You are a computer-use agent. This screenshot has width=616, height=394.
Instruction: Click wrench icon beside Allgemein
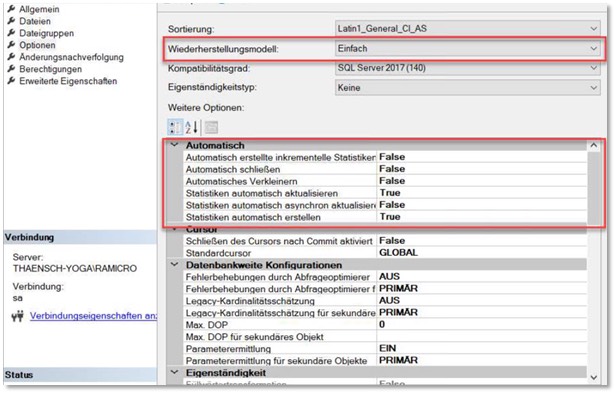pos(11,9)
